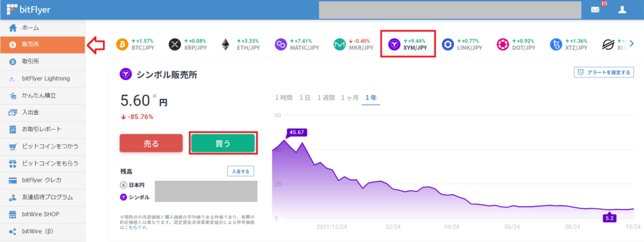
Task: Switch chart to 1週間 range
Action: click(326, 98)
